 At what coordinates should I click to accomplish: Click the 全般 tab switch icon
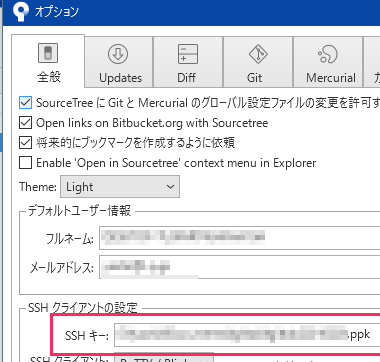click(x=48, y=52)
